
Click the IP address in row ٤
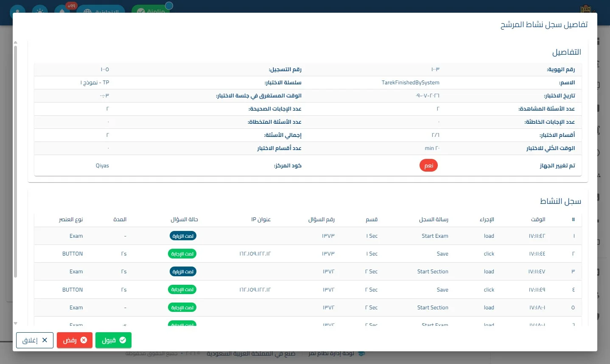(255, 290)
